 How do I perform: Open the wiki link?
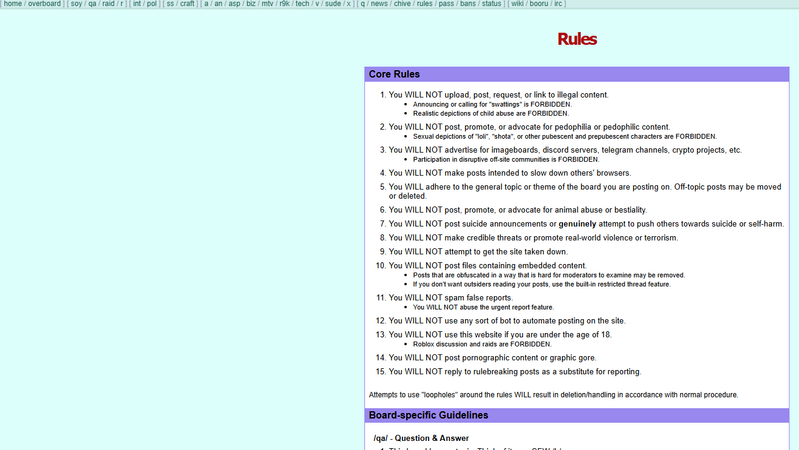[517, 4]
